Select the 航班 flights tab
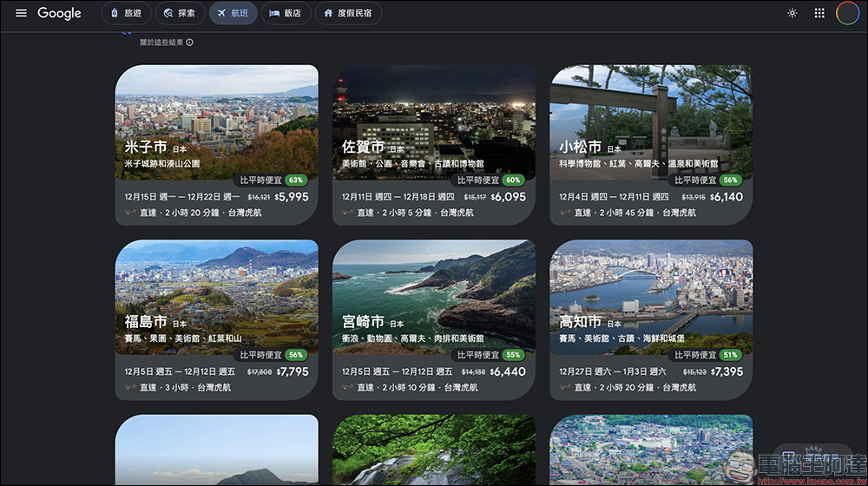Viewport: 868px width, 486px height. (x=233, y=13)
